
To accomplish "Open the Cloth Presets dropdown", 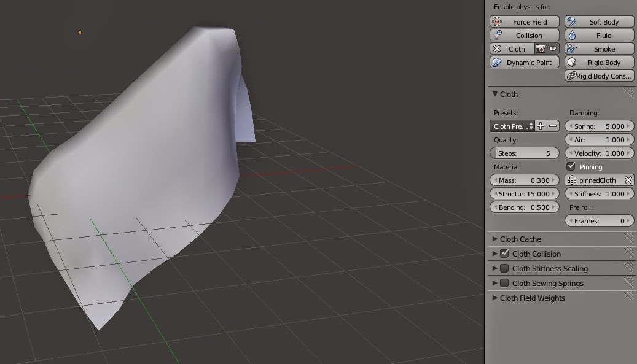I will point(512,126).
